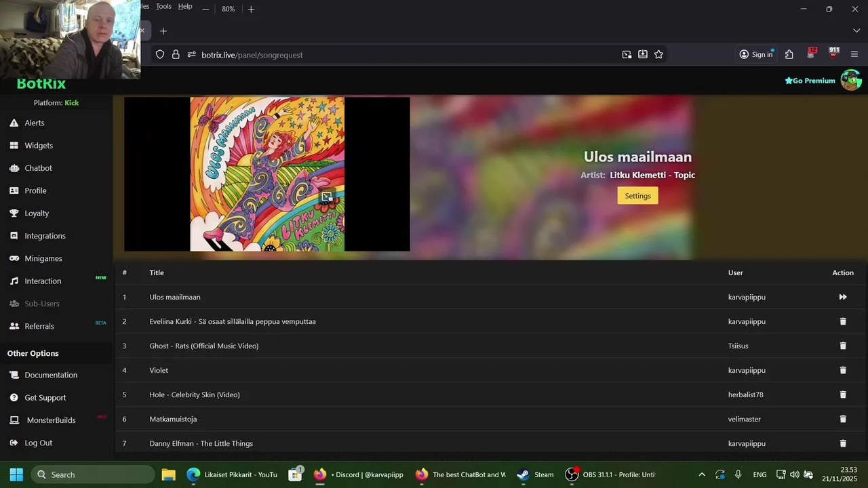Viewport: 868px width, 488px height.
Task: Switch to Edge Likaiset Pikkarit YouTube window
Action: (233, 474)
